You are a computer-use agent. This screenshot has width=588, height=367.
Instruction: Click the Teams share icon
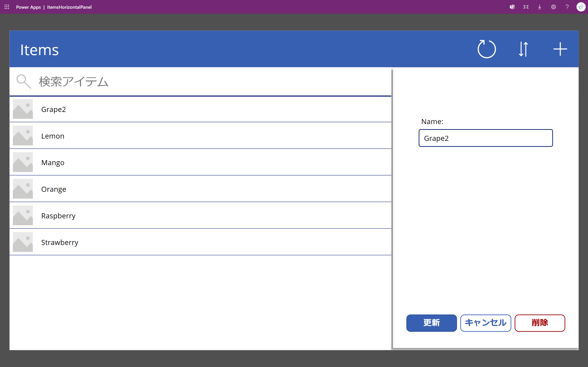[x=512, y=7]
